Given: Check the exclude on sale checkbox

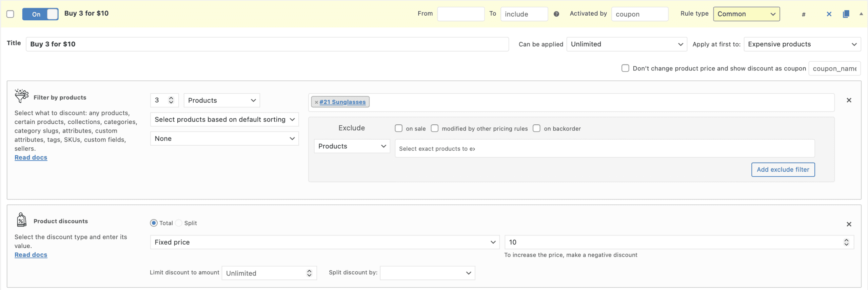Looking at the screenshot, I should pos(398,128).
